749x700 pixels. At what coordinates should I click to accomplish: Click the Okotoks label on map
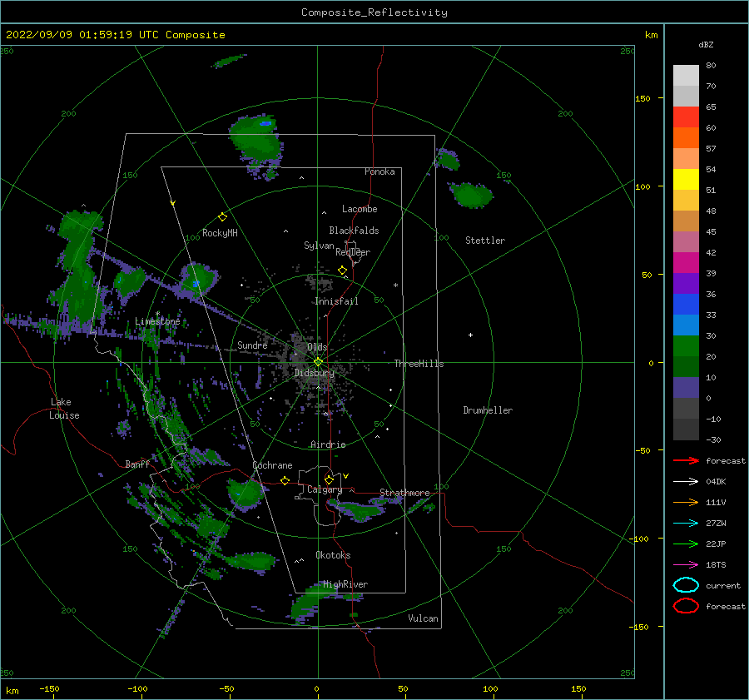tap(333, 555)
